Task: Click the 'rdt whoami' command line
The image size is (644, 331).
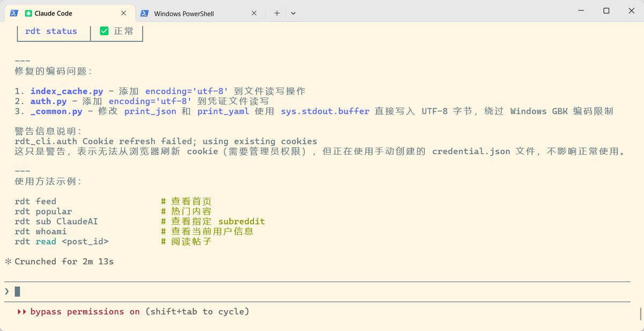Action: tap(41, 232)
